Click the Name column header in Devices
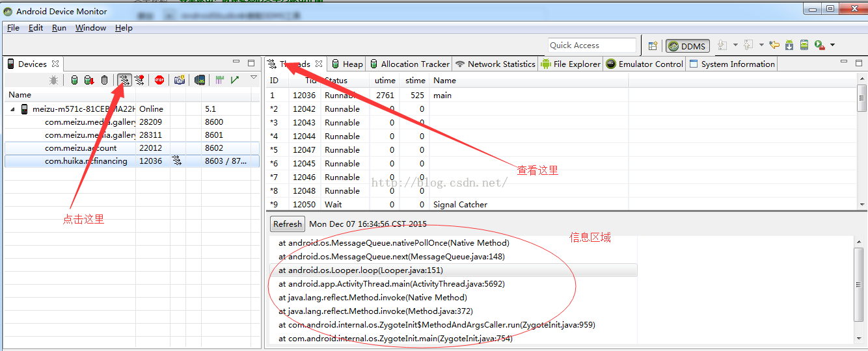Viewport: 868px width, 351px height. (x=70, y=94)
